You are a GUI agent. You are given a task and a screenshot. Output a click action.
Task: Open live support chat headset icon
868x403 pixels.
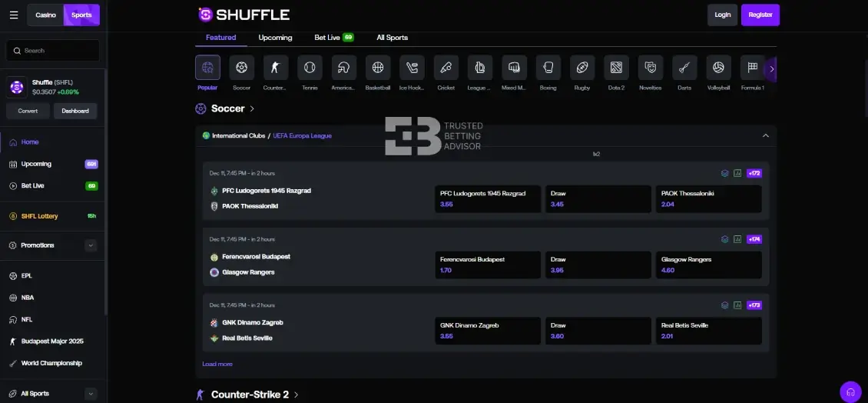850,392
